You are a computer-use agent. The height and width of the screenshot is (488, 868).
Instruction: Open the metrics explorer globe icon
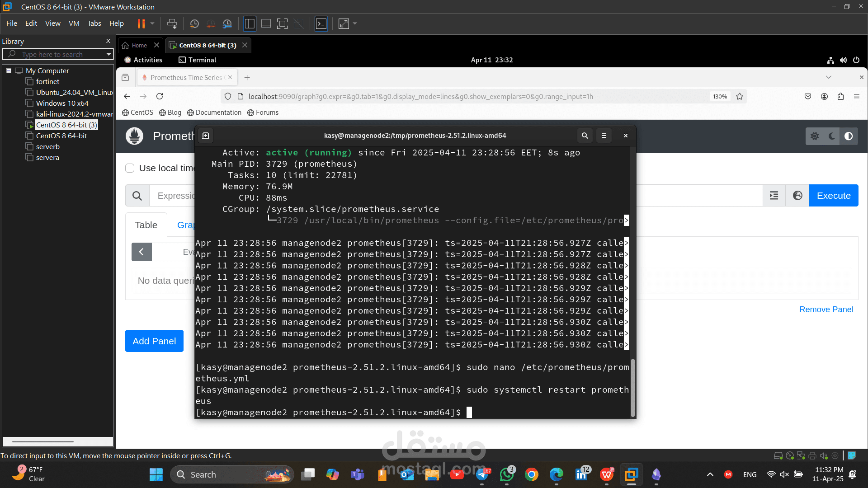(797, 196)
